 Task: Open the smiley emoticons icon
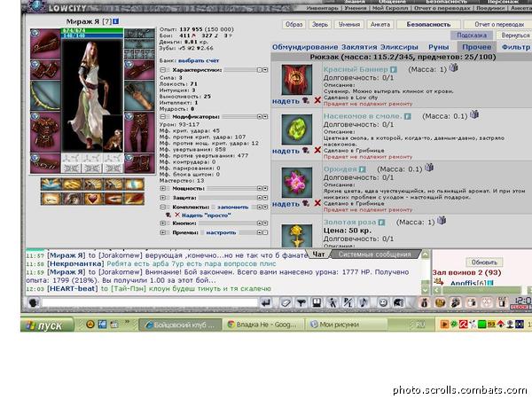pos(383,302)
